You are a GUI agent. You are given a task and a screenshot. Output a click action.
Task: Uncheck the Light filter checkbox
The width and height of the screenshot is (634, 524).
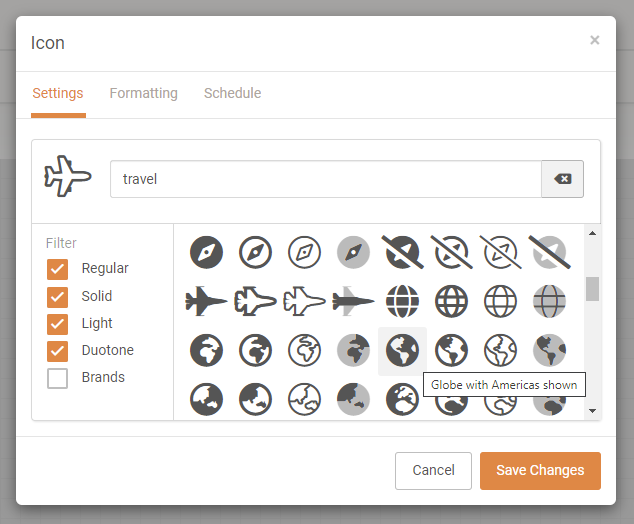click(x=57, y=324)
